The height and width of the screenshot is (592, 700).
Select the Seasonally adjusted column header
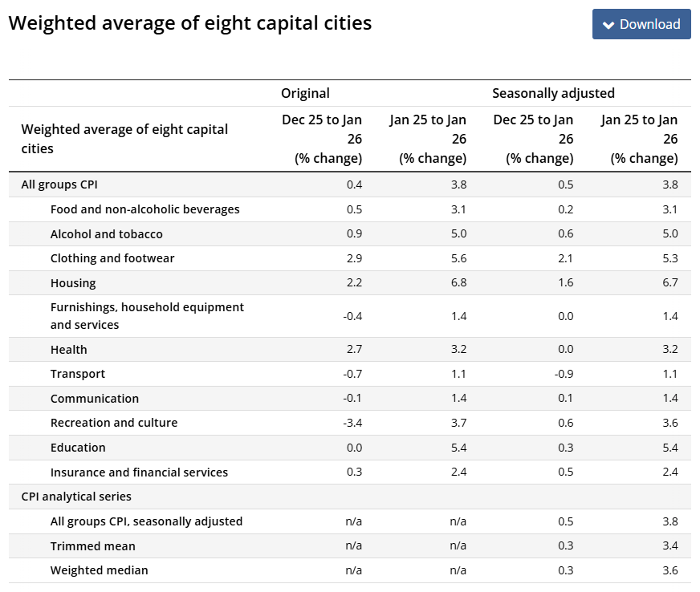553,93
